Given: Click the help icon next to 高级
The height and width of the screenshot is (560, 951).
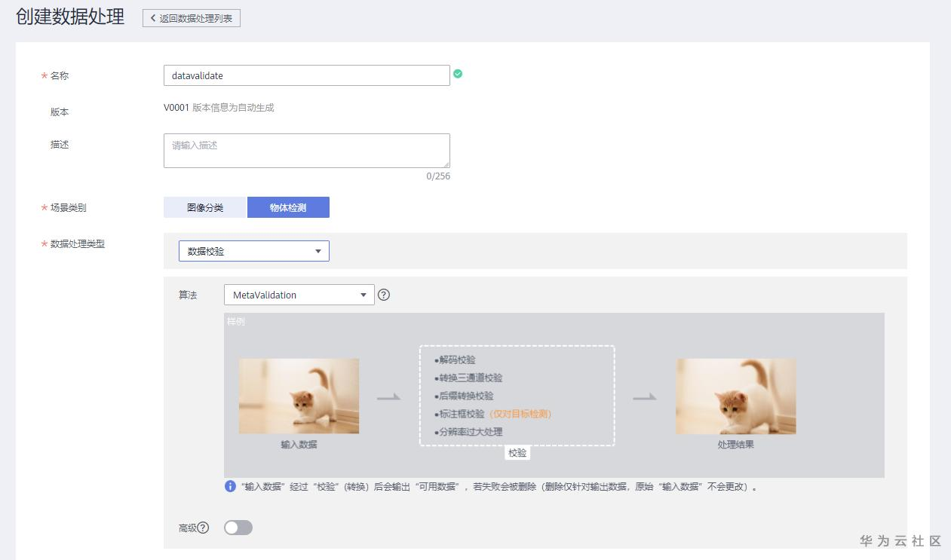Looking at the screenshot, I should coord(204,528).
